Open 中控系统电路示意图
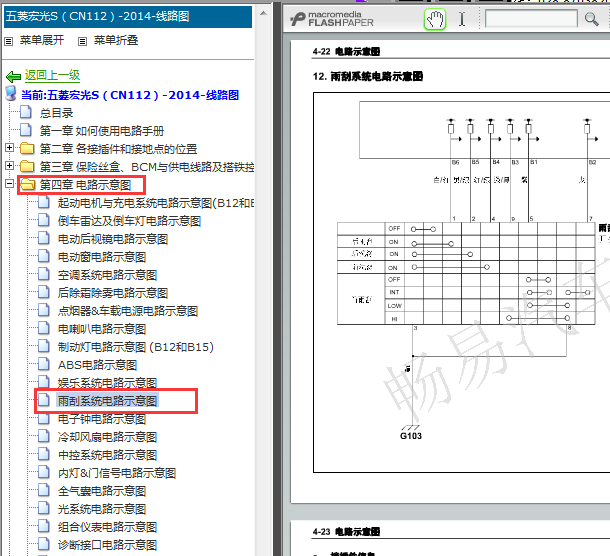This screenshot has width=610, height=556. [x=107, y=455]
